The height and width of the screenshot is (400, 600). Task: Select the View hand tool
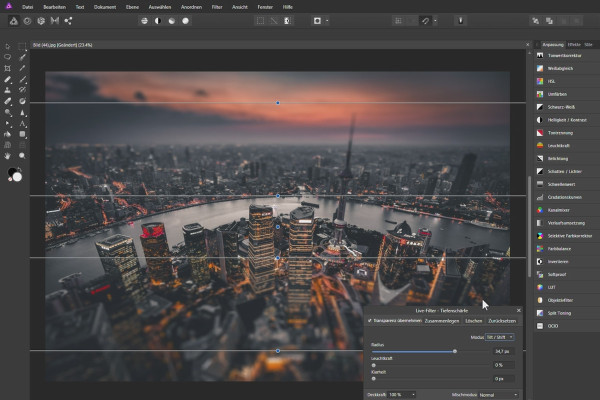tap(8, 156)
